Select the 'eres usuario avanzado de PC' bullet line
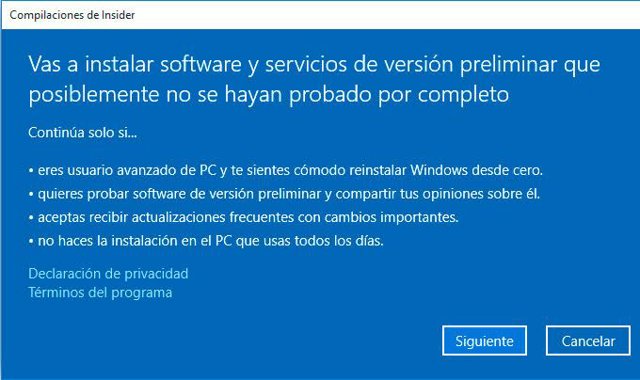The height and width of the screenshot is (380, 640). [286, 170]
